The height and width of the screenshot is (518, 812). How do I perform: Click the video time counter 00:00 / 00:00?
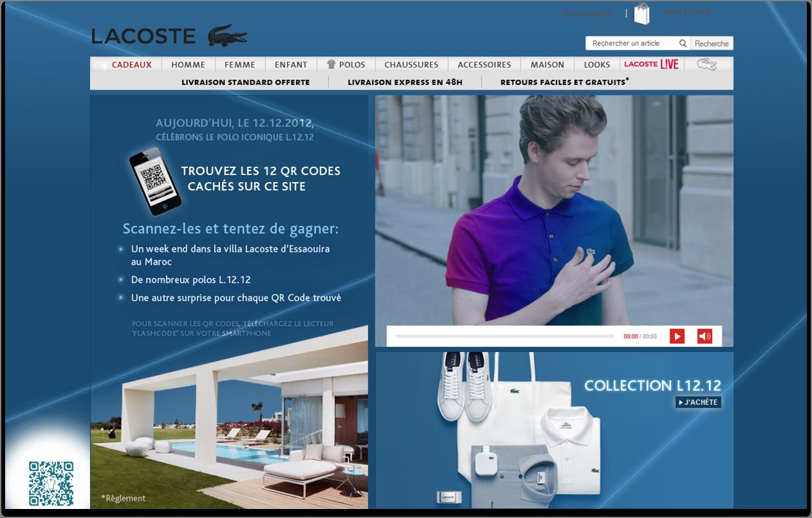(x=640, y=337)
